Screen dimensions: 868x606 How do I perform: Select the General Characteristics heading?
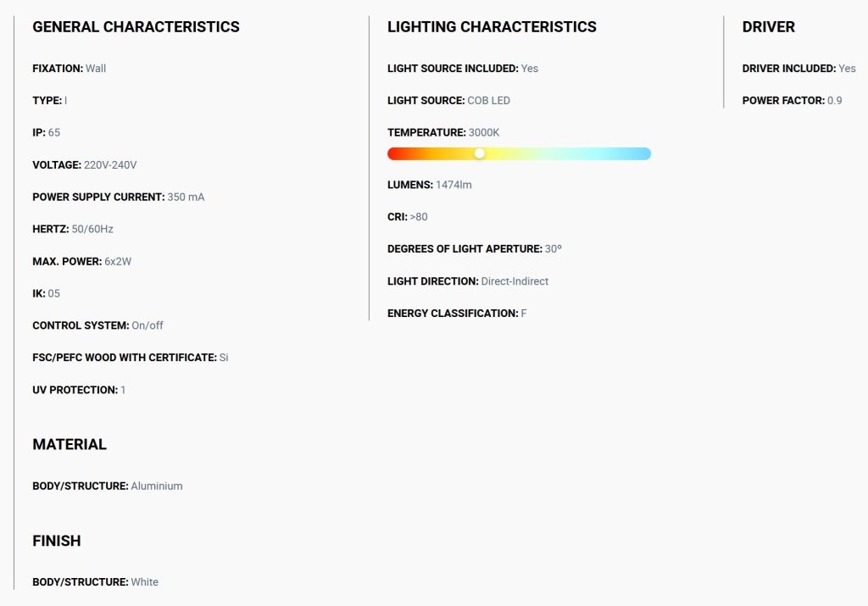[x=136, y=27]
